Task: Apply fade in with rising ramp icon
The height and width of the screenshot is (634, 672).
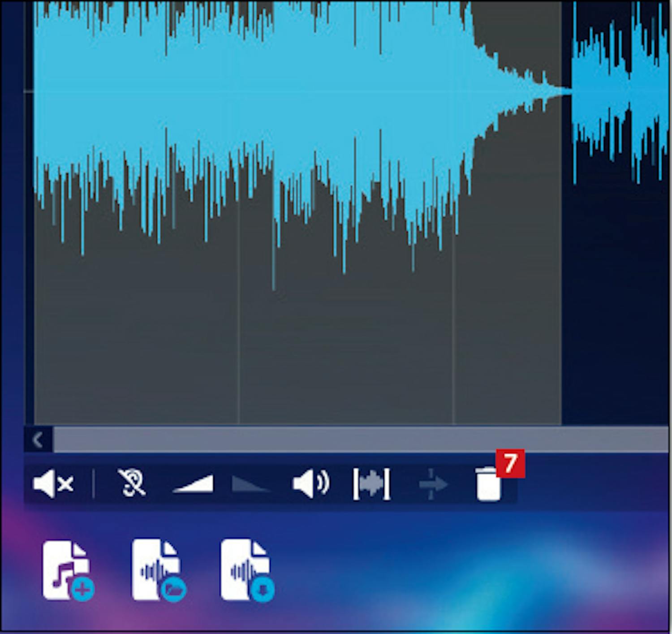Action: [x=194, y=484]
